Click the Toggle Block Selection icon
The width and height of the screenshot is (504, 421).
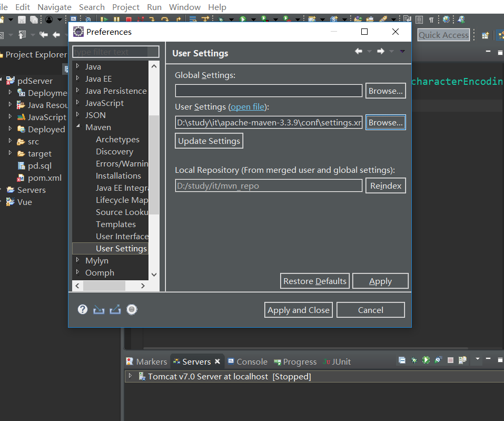tap(419, 19)
